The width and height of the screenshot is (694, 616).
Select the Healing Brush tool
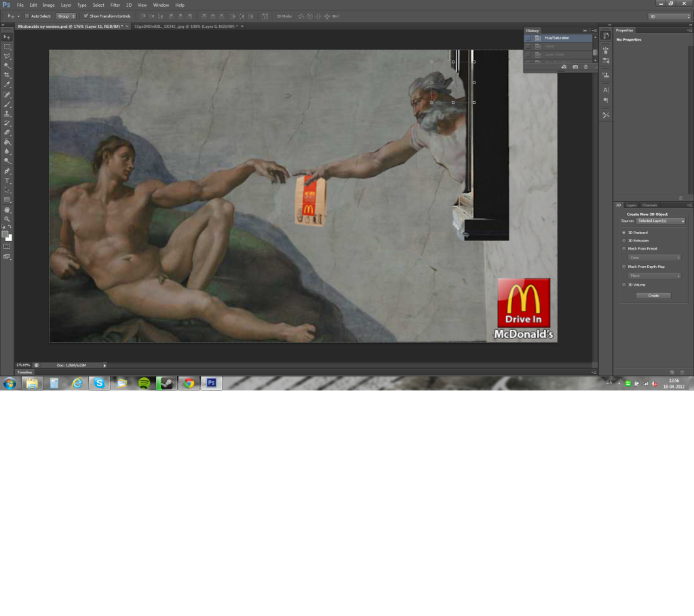click(x=7, y=95)
